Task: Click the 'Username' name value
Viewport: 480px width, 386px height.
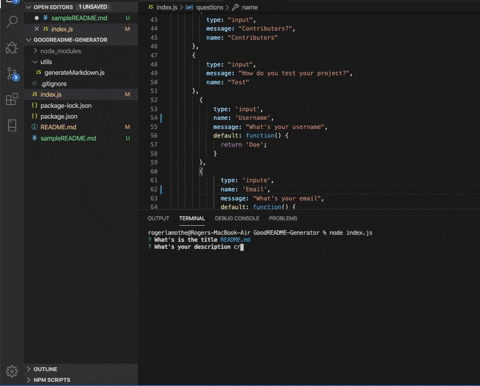Action: pyautogui.click(x=253, y=118)
